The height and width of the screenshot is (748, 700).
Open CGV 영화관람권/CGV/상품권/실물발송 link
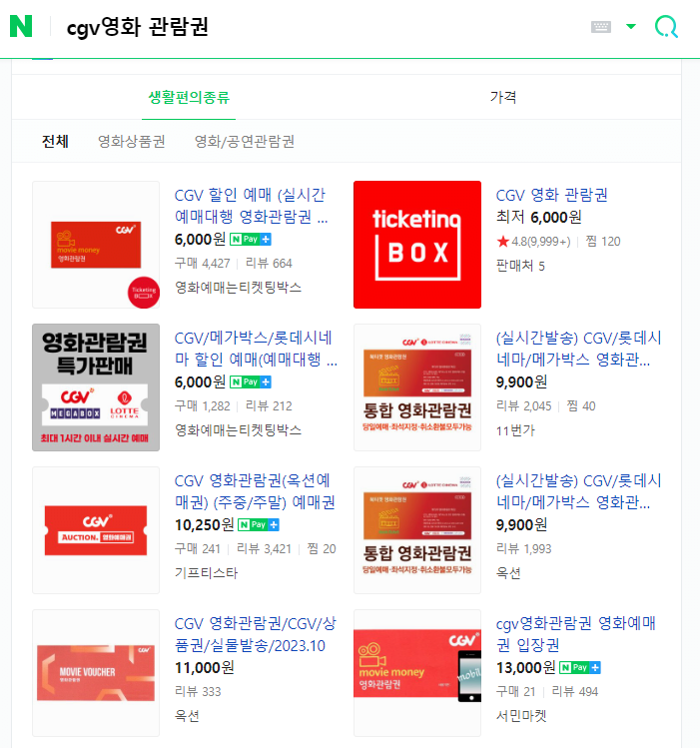coord(256,634)
